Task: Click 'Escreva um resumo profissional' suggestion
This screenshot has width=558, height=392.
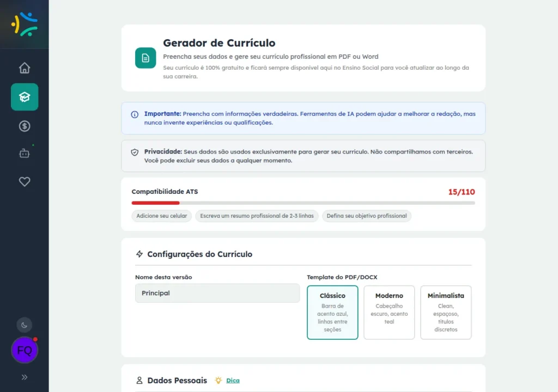Action: [257, 216]
